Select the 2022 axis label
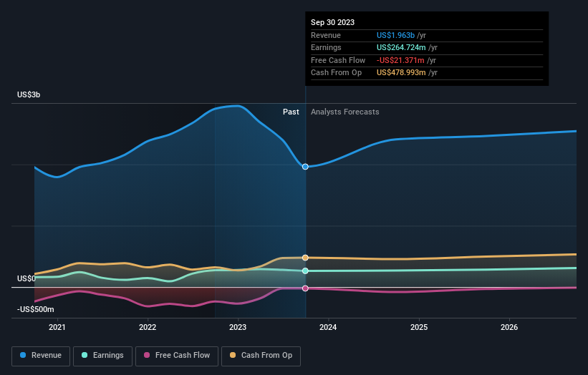The width and height of the screenshot is (588, 375). 148,327
